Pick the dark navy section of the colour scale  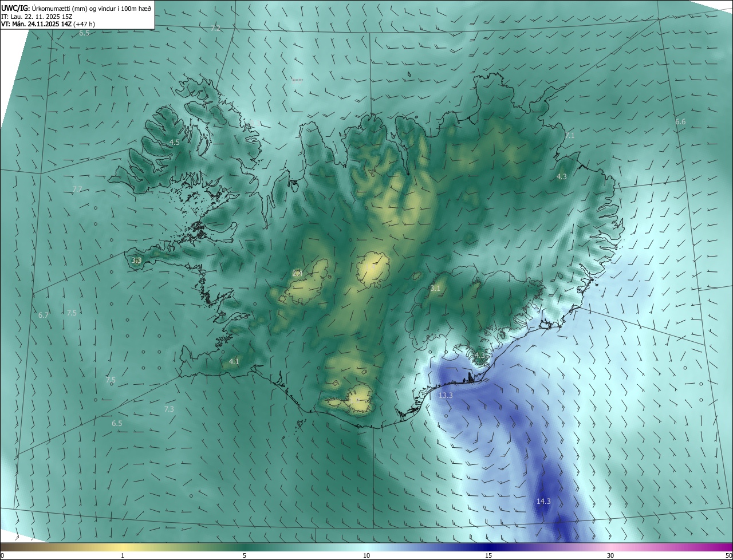[x=488, y=547]
